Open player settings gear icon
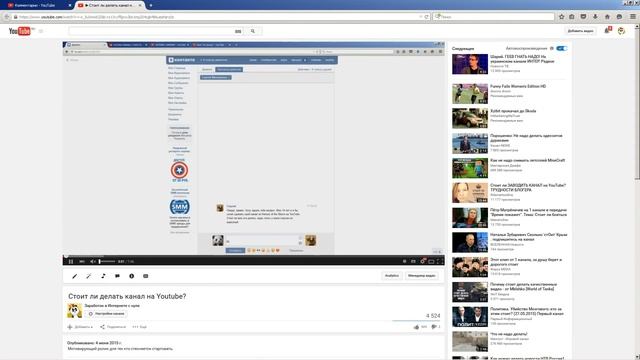Screen dimensions: 640x360 click(422, 261)
